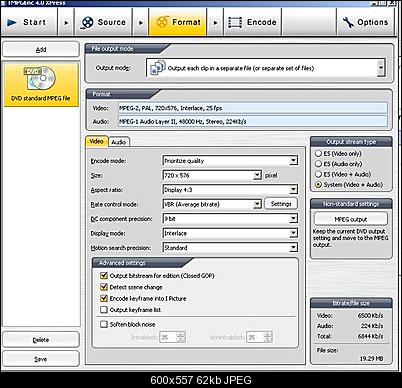Viewport: 402px width, 388px height.
Task: Go to the Source stage
Action: coord(103,22)
